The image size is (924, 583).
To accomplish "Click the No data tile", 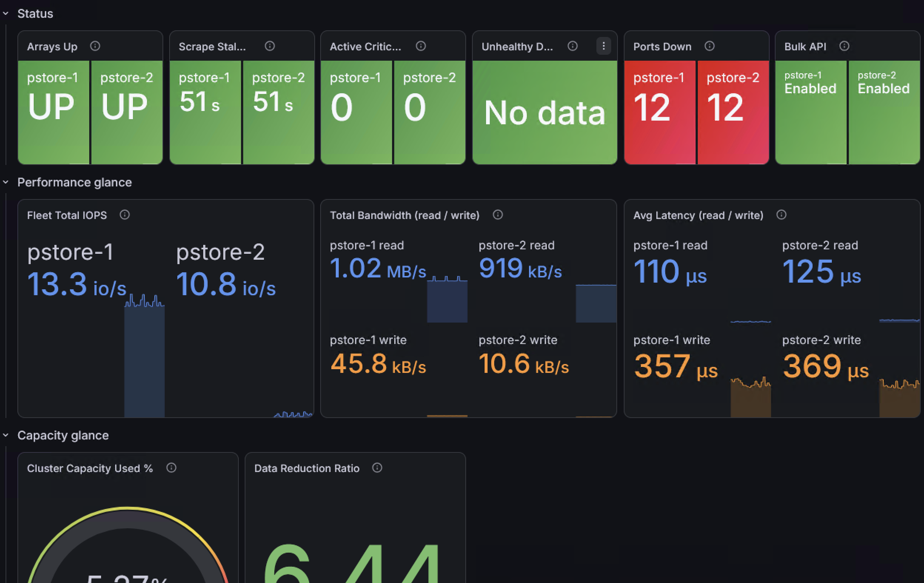I will (x=545, y=112).
